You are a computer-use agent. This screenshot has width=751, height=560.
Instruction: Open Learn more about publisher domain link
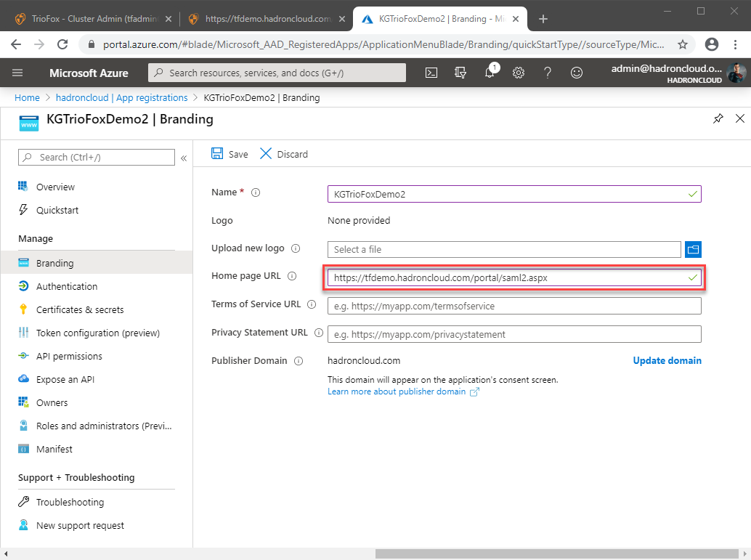(403, 391)
